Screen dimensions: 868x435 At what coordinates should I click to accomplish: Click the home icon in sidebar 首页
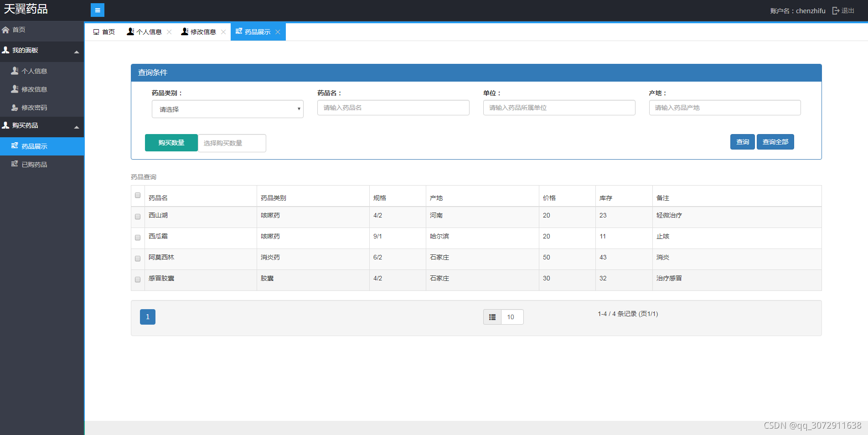pos(6,30)
